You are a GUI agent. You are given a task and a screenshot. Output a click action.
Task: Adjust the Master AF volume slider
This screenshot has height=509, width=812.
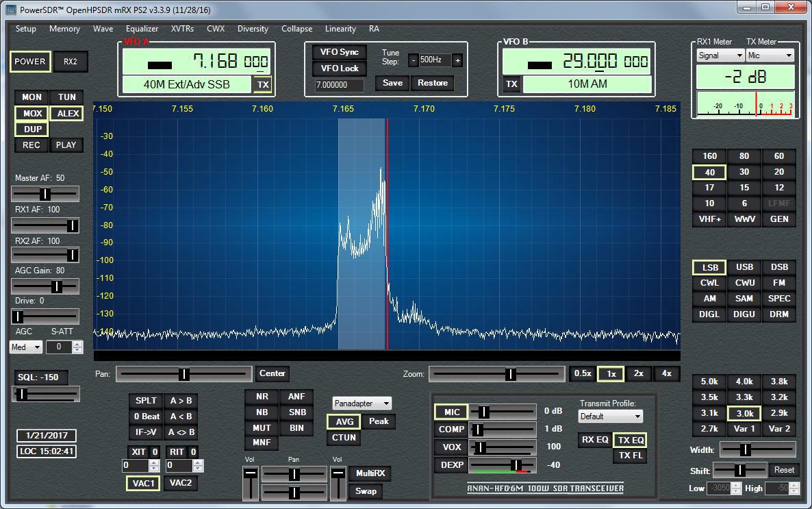pos(45,194)
